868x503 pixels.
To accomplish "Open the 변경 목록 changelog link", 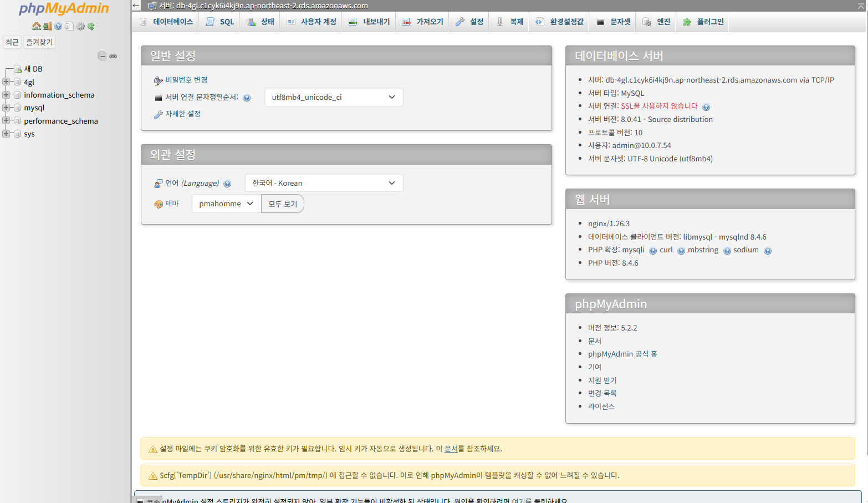I will point(603,393).
